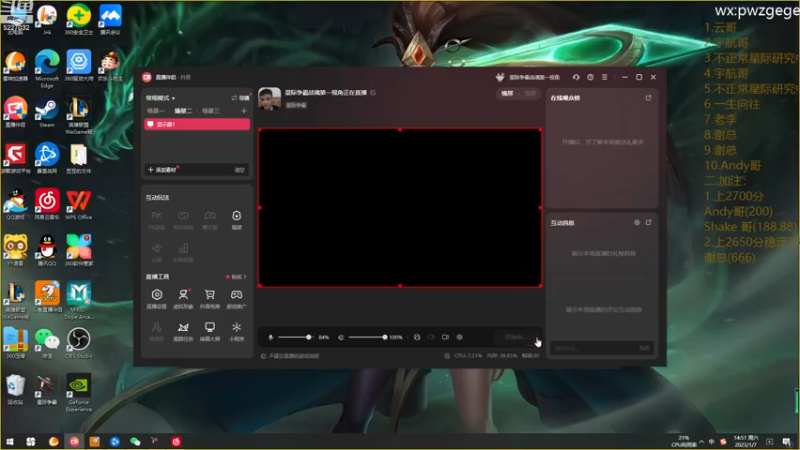Open the Windows Start menu
This screenshot has width=800, height=450.
coord(10,441)
